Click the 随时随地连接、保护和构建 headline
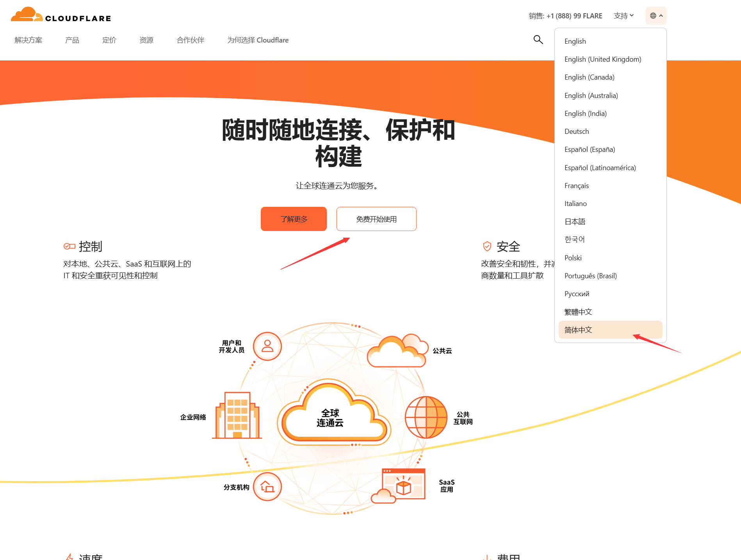741x560 pixels. [x=338, y=143]
